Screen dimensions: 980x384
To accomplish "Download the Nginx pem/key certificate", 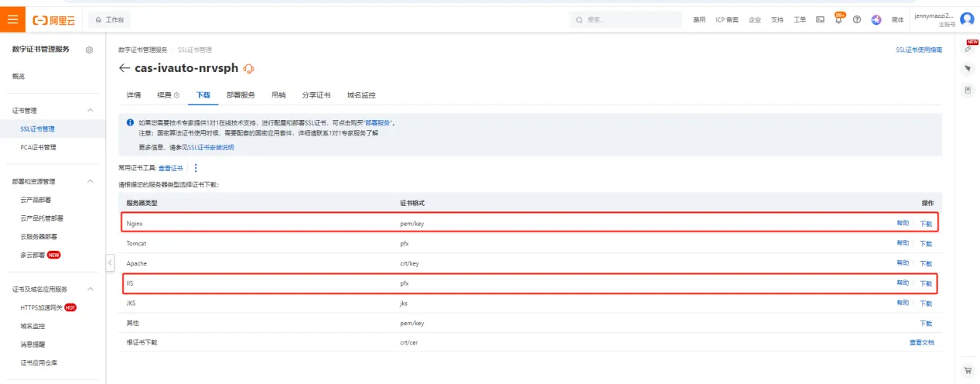I will click(925, 224).
